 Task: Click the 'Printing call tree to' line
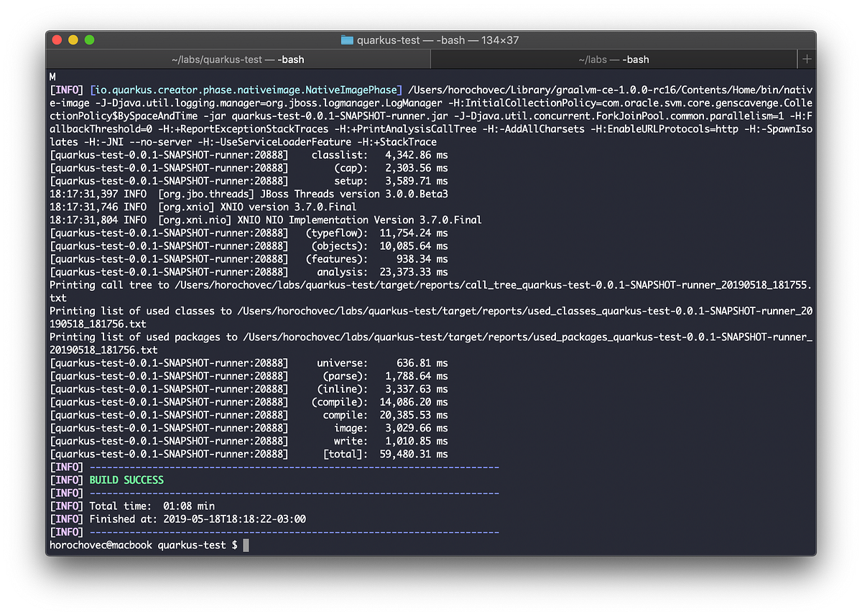click(x=431, y=291)
